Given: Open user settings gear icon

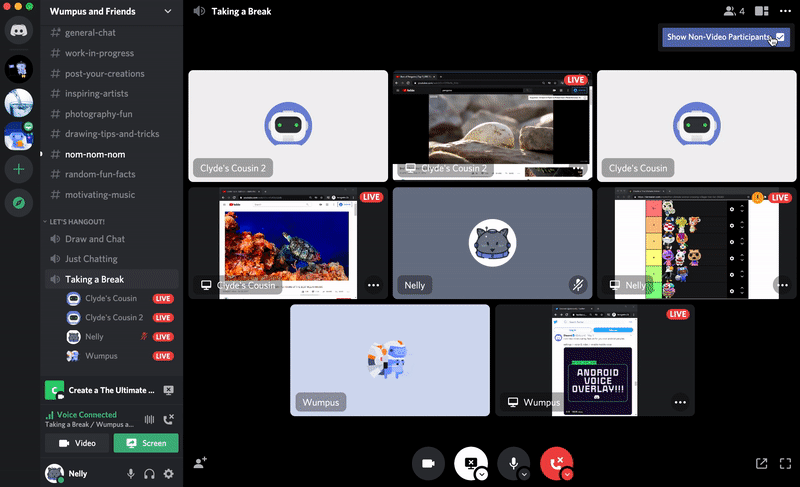Looking at the screenshot, I should pyautogui.click(x=168, y=473).
